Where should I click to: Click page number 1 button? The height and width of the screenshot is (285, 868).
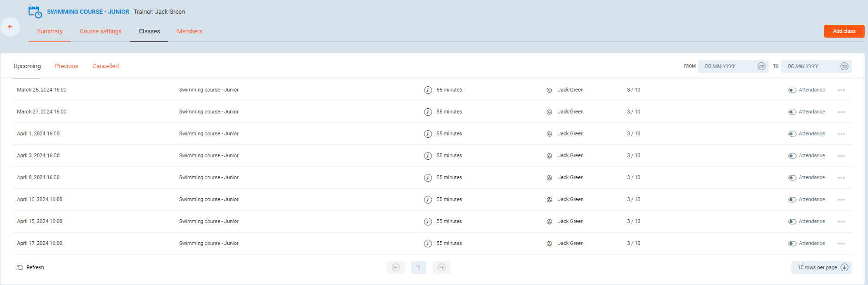(x=419, y=267)
